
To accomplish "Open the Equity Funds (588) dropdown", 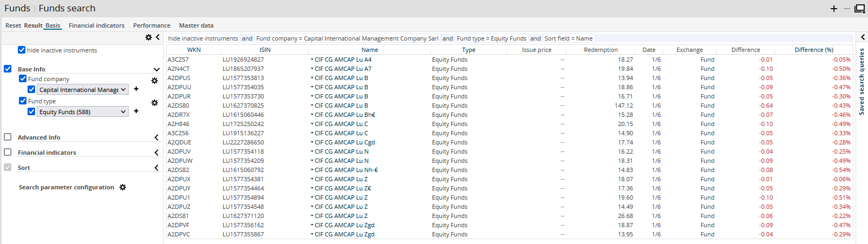I will tap(83, 112).
